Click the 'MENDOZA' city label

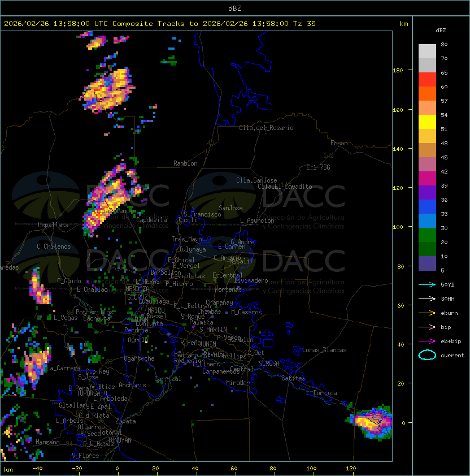(137, 288)
